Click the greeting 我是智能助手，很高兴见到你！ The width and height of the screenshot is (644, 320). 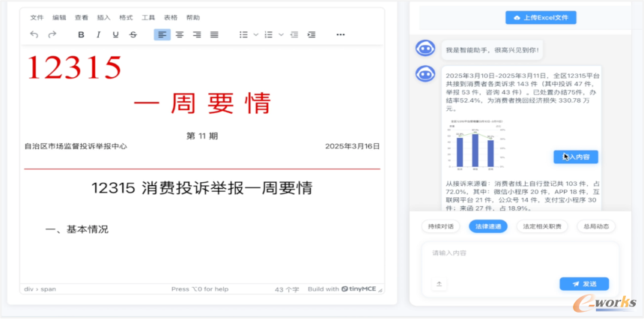[493, 52]
